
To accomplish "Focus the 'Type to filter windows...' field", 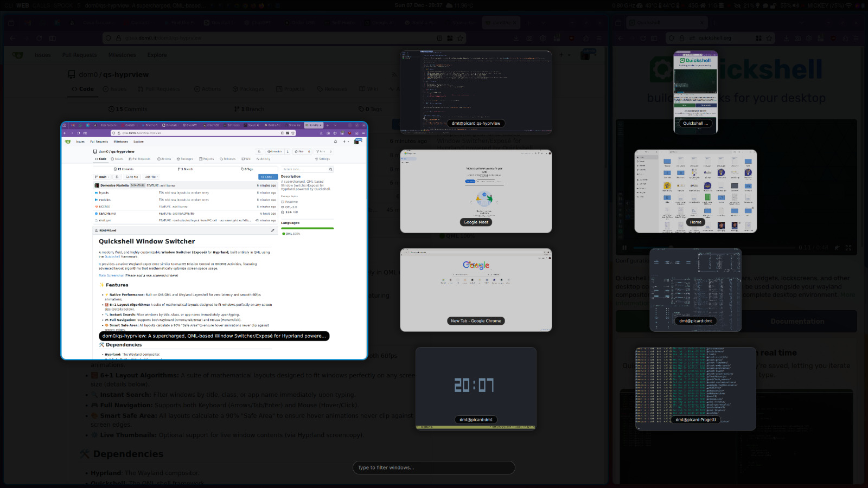I will [x=433, y=467].
